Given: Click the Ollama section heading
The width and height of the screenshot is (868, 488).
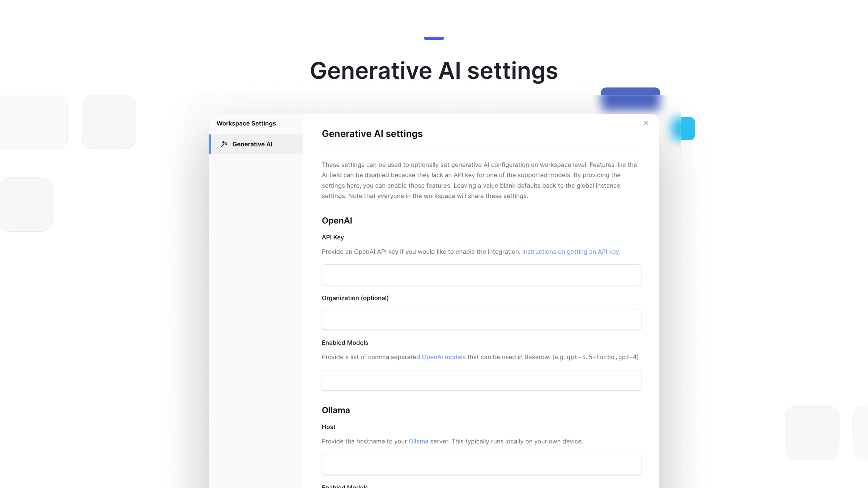Looking at the screenshot, I should coord(336,410).
